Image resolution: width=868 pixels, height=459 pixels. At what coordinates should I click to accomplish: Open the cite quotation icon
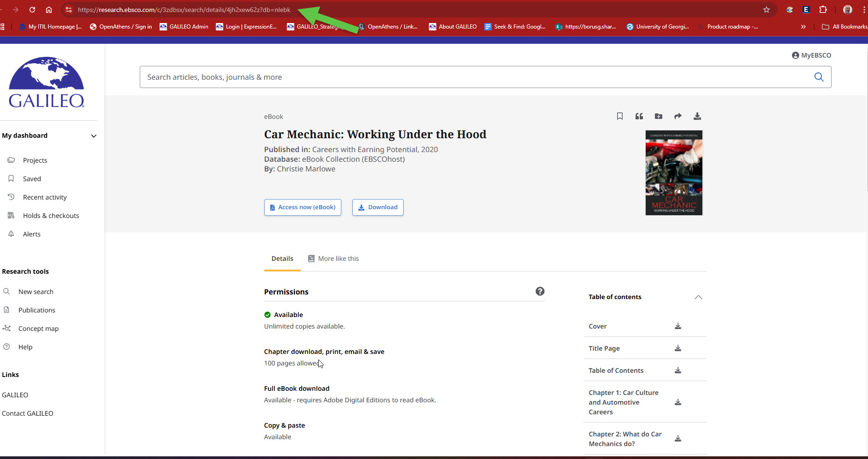(639, 116)
